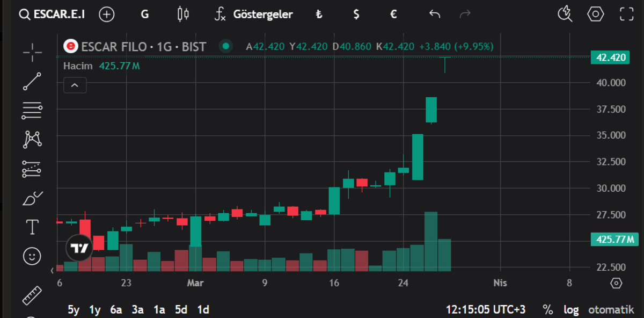Open Göstergeler indicators menu
Viewport: 644px width, 318px height.
click(254, 14)
